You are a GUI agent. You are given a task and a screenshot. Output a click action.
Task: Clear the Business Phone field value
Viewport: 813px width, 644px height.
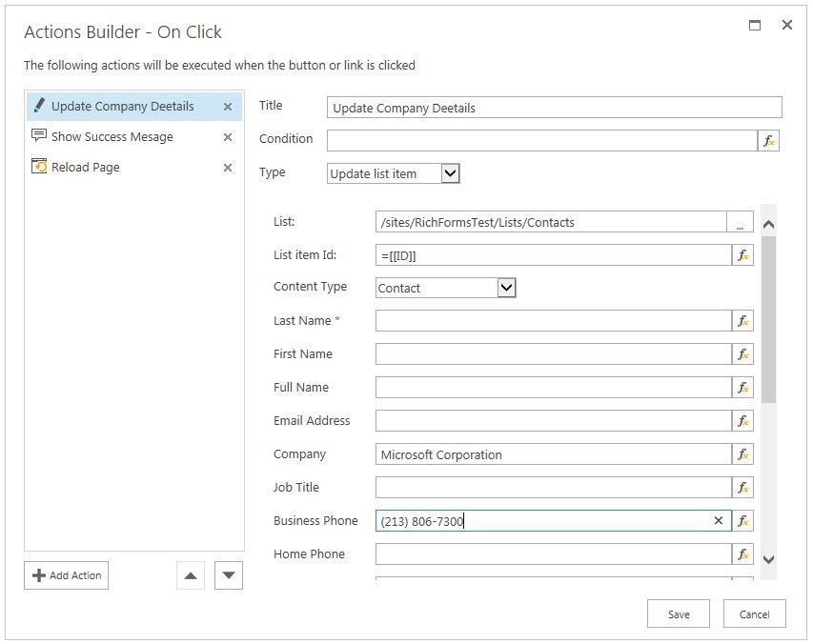pos(719,521)
